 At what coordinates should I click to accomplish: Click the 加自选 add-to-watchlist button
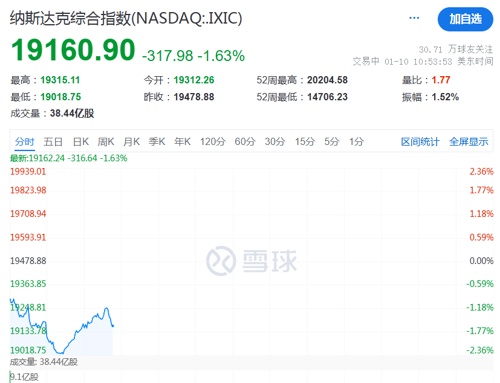tap(465, 19)
